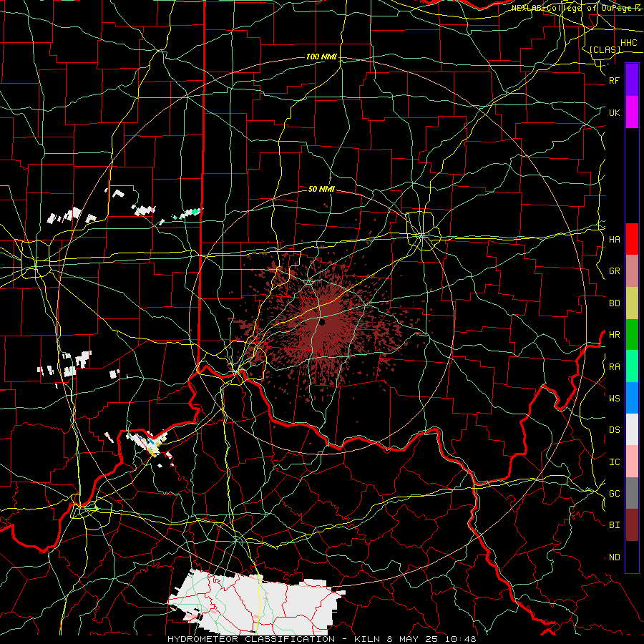Click the HR legend label
The width and height of the screenshot is (644, 644).
614,335
